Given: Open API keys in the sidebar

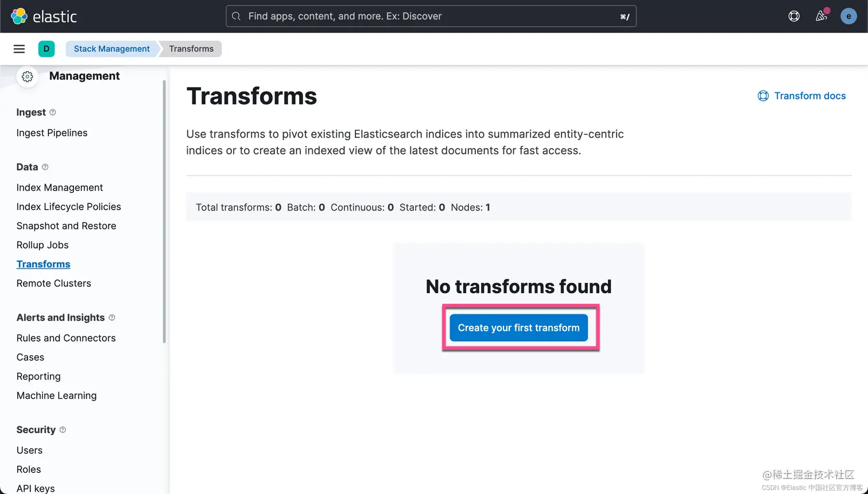Looking at the screenshot, I should tap(36, 488).
